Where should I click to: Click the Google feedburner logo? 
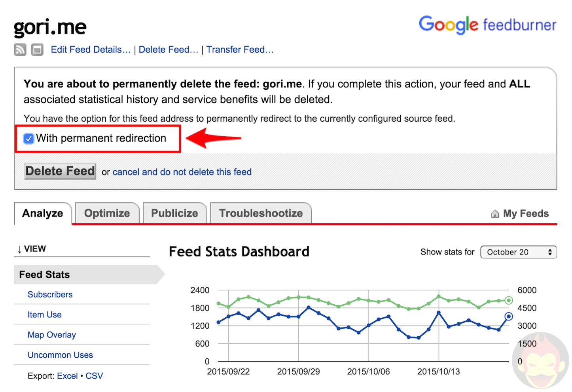pos(487,25)
